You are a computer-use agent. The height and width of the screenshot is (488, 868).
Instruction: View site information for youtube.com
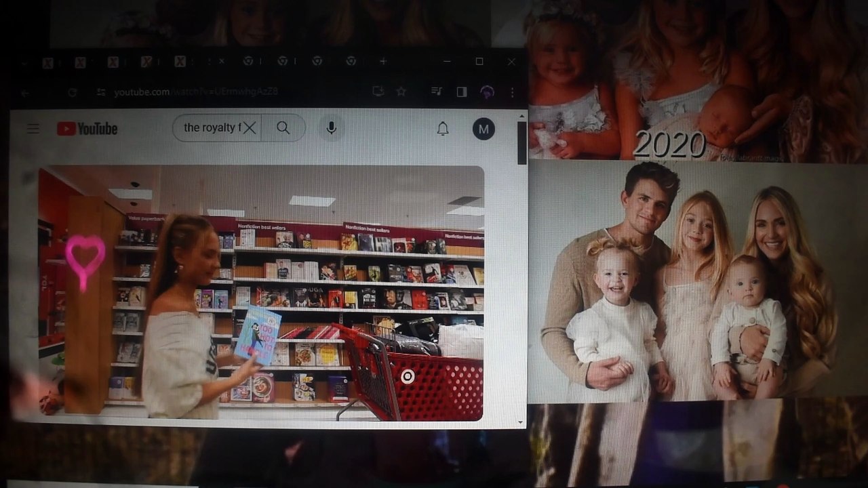pyautogui.click(x=101, y=92)
